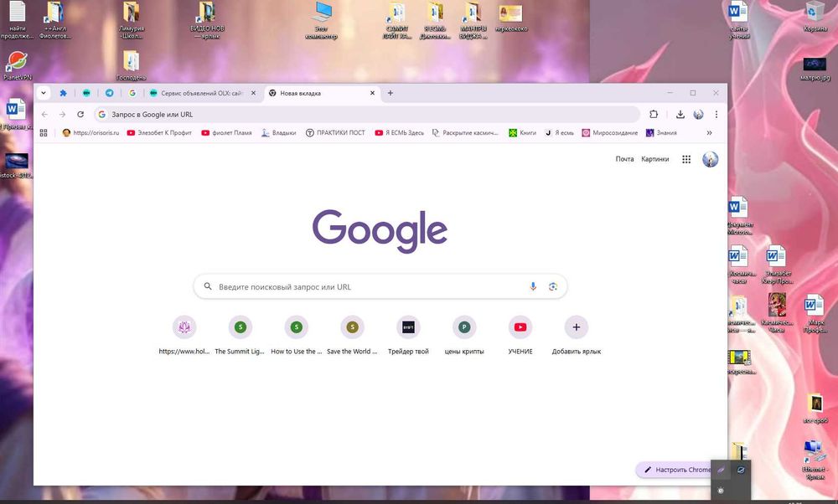This screenshot has height=504, width=838.
Task: Switch to the pinned Google tab
Action: 132,93
